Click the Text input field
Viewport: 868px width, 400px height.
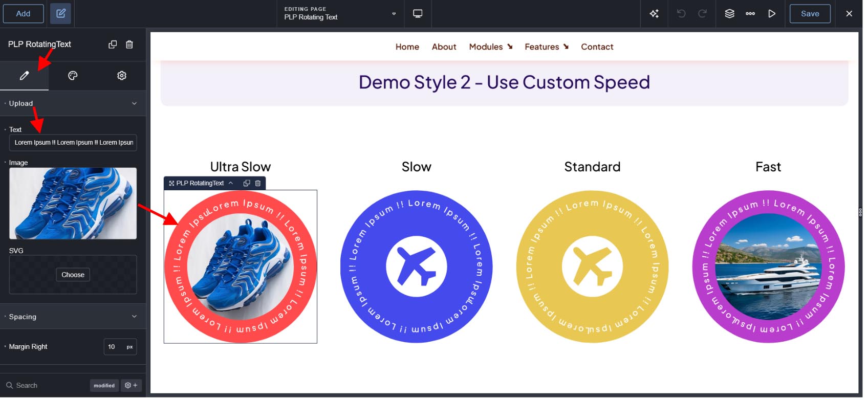[x=73, y=143]
